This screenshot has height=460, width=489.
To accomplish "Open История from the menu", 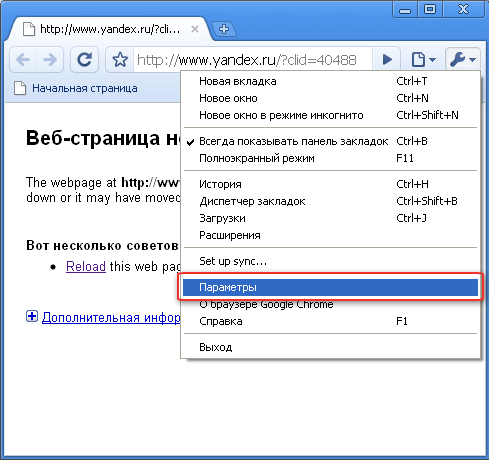I will (330, 184).
